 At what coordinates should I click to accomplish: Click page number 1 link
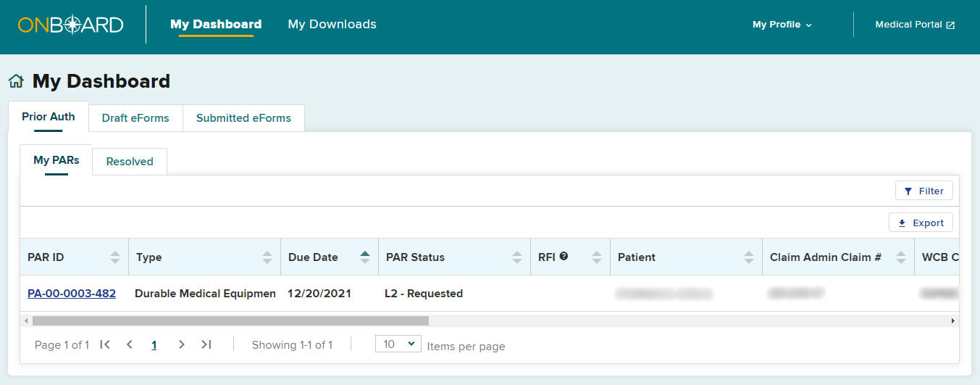tap(154, 345)
